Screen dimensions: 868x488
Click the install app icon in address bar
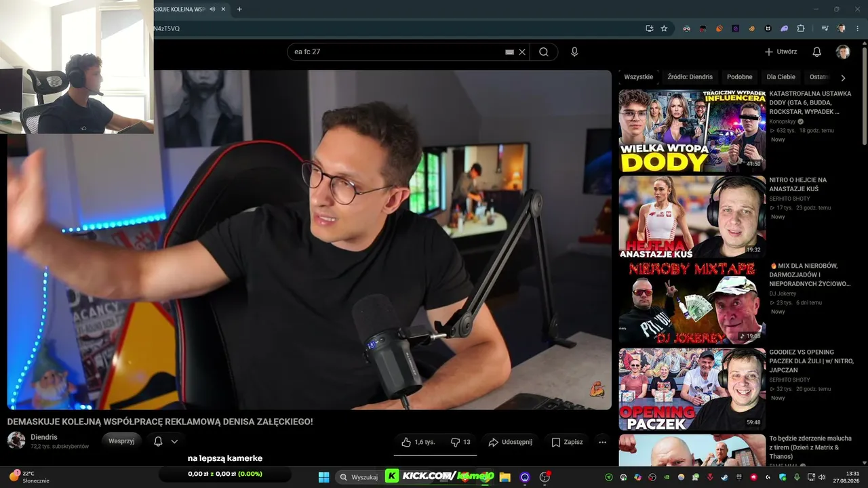pyautogui.click(x=650, y=28)
